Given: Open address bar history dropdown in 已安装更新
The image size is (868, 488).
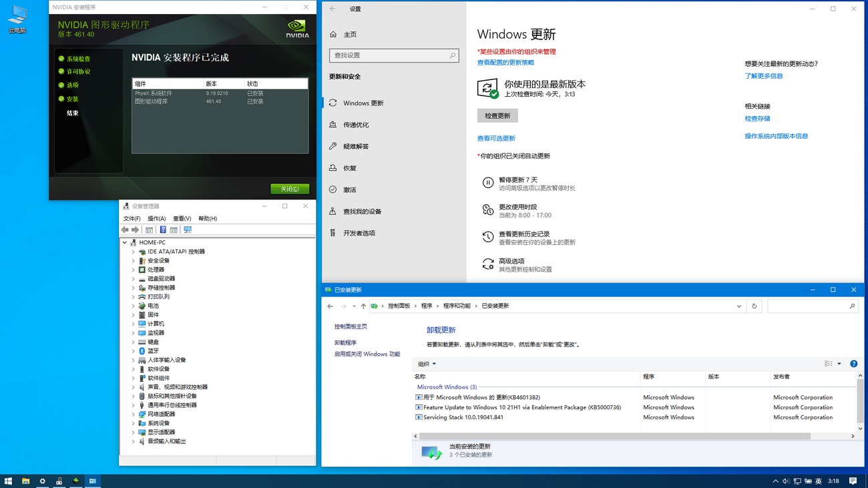Looking at the screenshot, I should (x=738, y=306).
